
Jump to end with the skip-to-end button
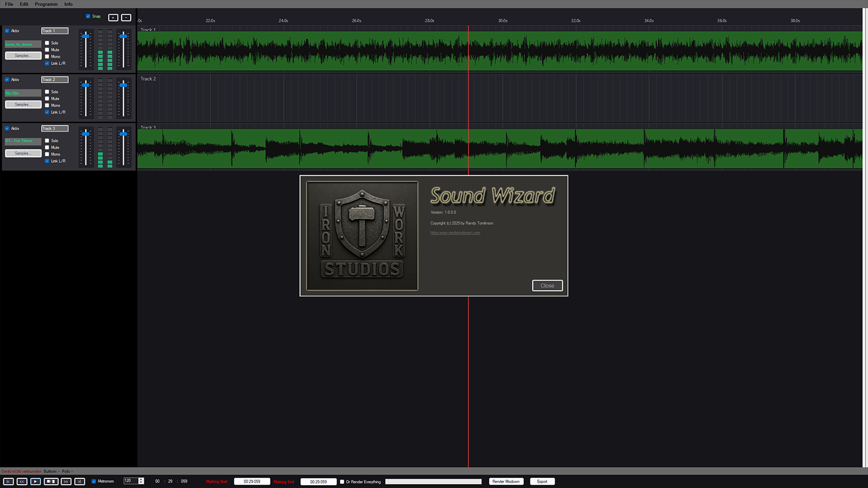click(x=80, y=481)
